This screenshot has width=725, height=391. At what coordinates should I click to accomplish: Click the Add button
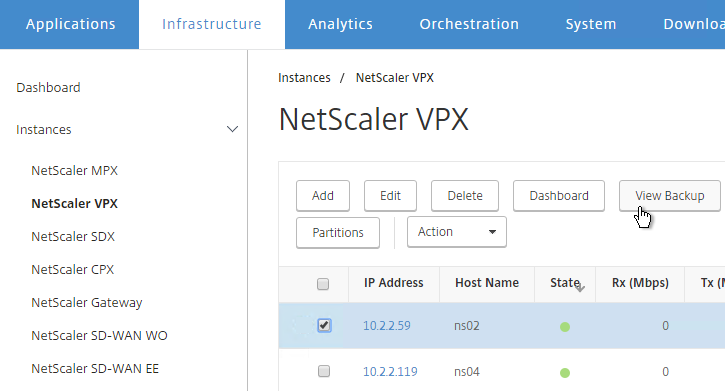(x=323, y=196)
